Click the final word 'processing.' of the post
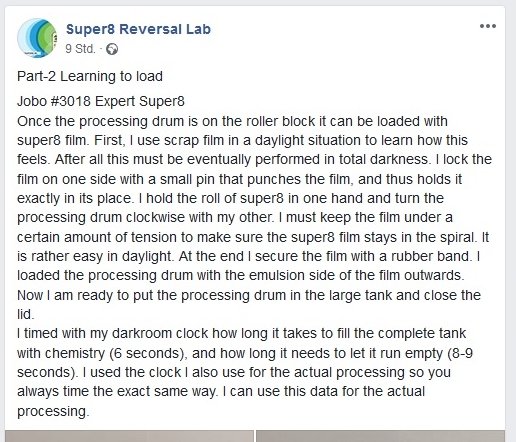The width and height of the screenshot is (516, 442). point(53,411)
